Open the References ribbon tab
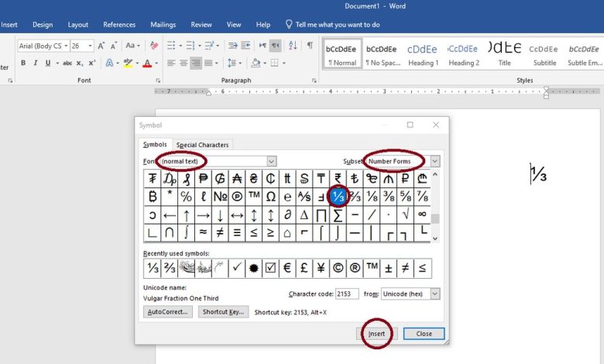604x364 pixels. (119, 25)
